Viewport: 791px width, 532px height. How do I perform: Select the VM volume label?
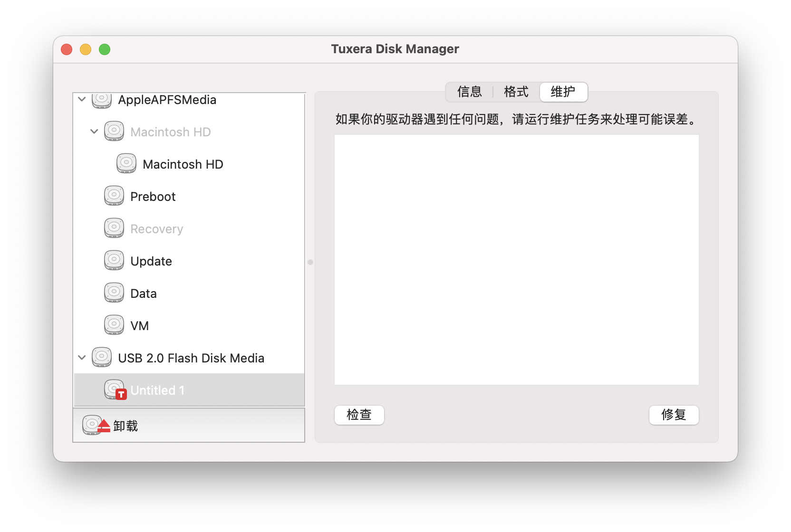[140, 326]
